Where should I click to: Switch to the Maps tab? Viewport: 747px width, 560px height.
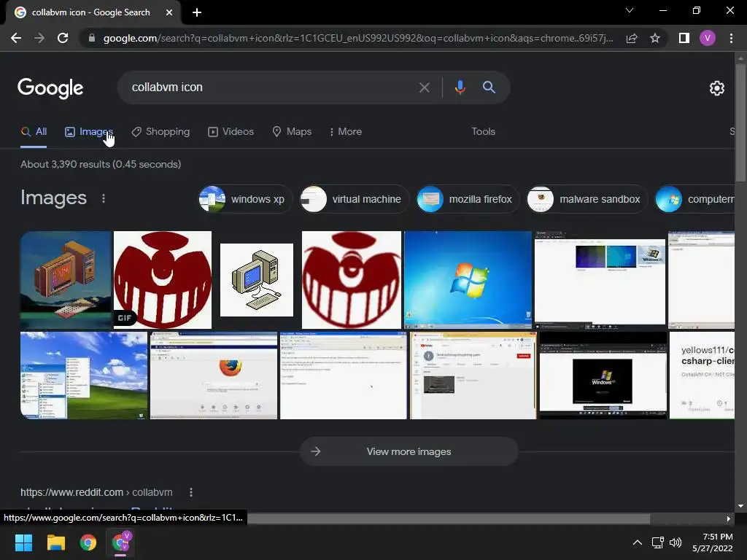coord(292,131)
